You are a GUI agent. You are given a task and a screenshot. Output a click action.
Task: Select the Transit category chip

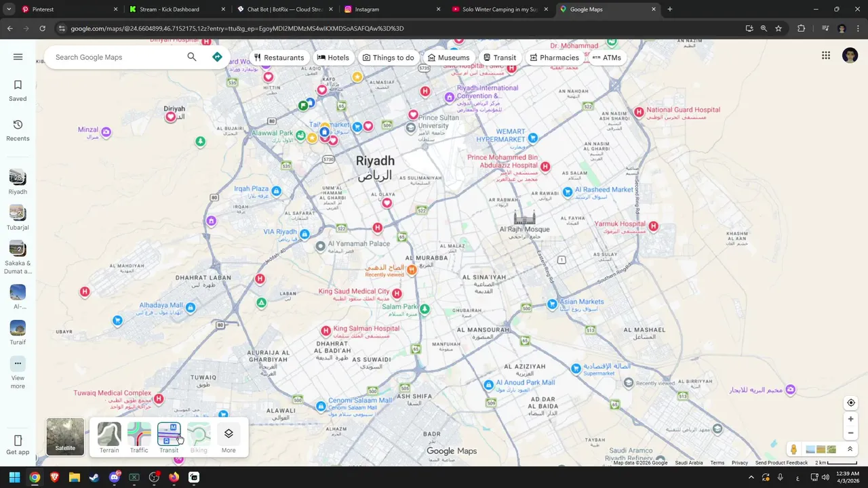(x=499, y=58)
